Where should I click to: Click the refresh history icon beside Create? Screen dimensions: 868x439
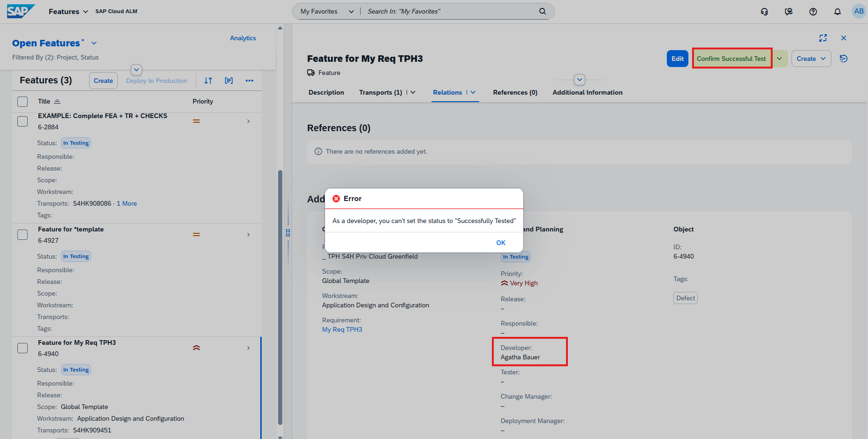tap(844, 59)
